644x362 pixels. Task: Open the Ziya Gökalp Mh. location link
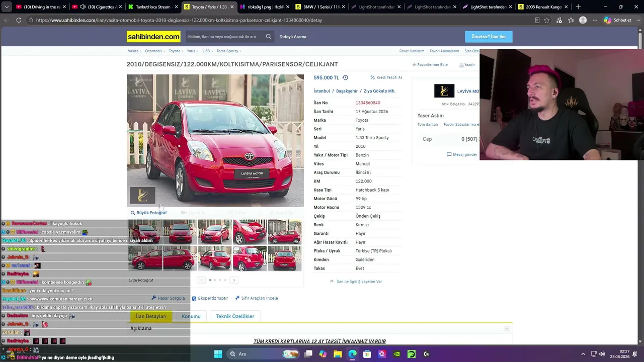pyautogui.click(x=379, y=91)
